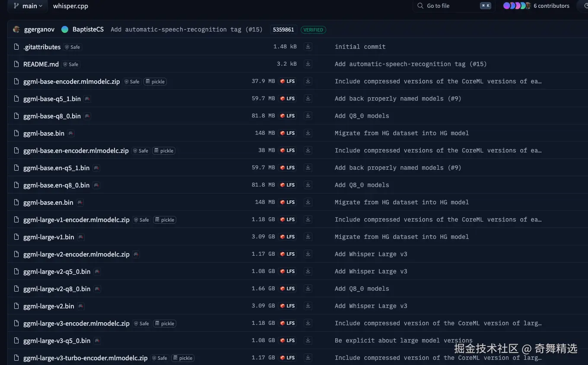Open file ggml-base-encoder.mlmodelc.zip
This screenshot has width=588, height=365.
[72, 81]
